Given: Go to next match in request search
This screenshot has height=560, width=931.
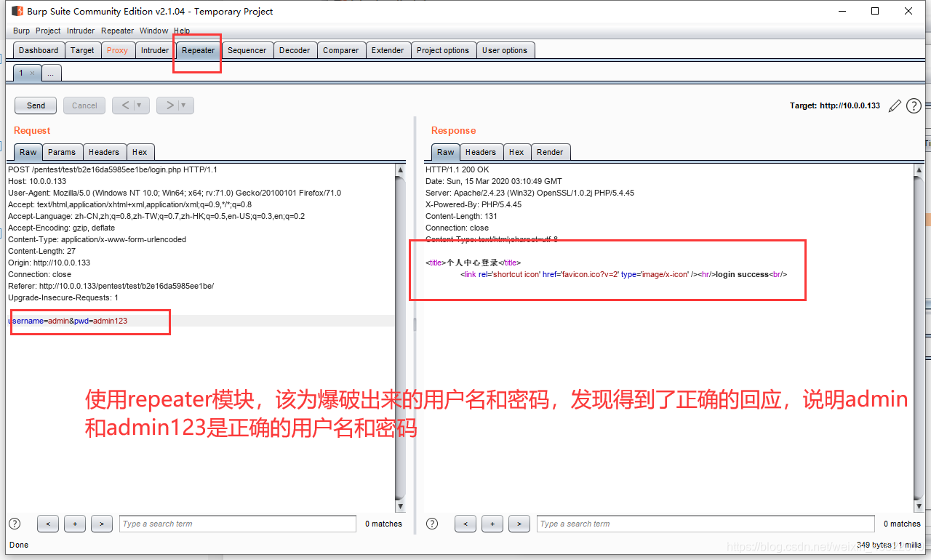Looking at the screenshot, I should click(102, 524).
